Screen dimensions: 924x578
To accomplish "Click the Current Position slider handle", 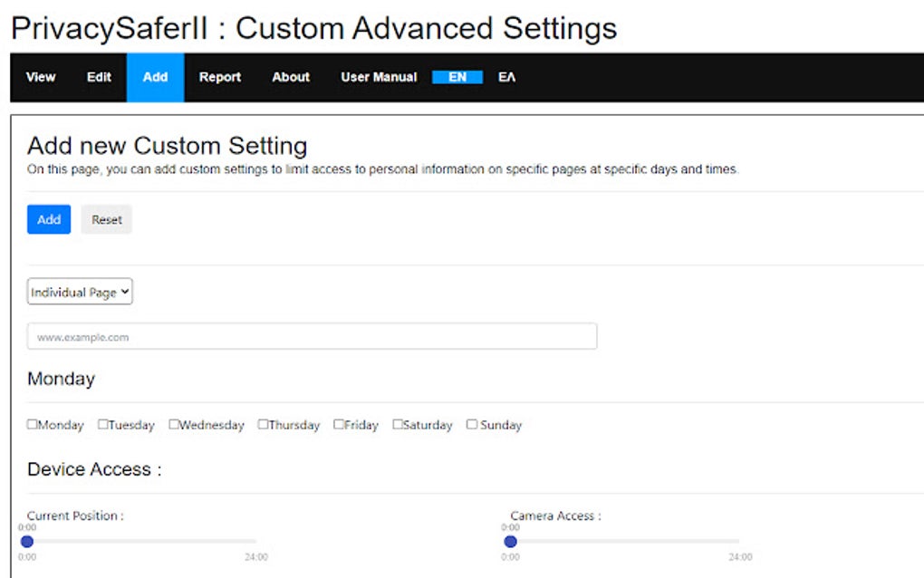I will [27, 542].
